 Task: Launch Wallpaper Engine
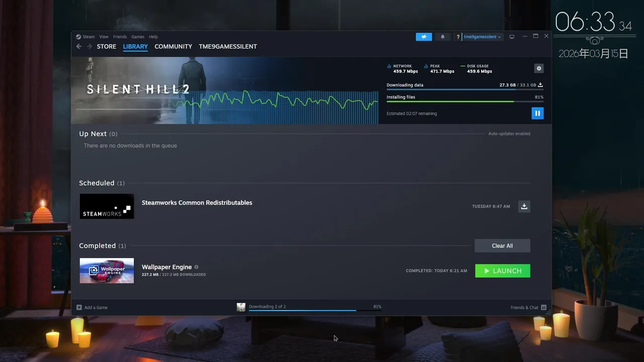point(503,271)
